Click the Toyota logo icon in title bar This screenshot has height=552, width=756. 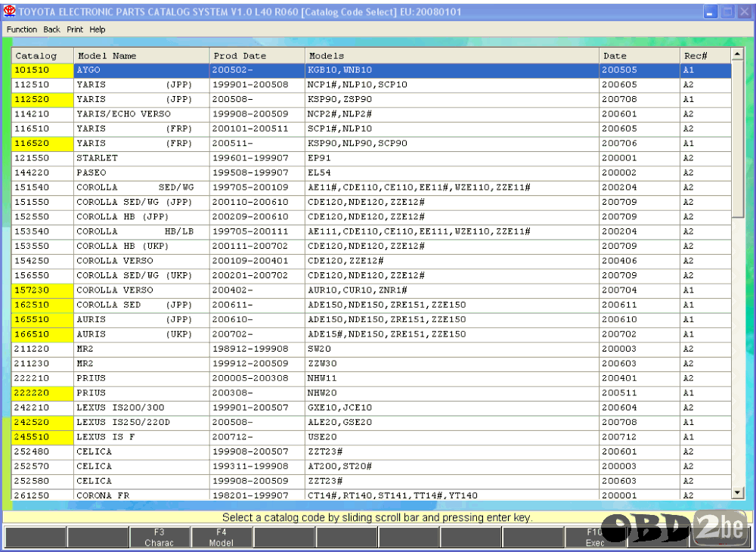(x=9, y=11)
